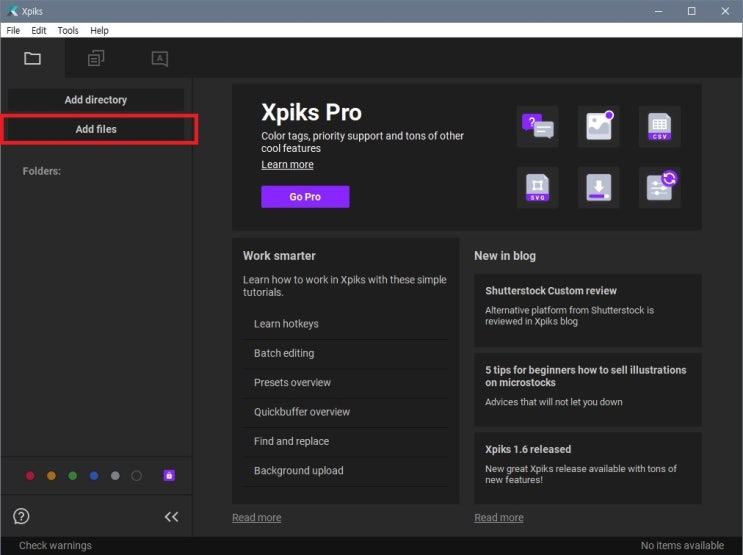Minimize the Xpiks window
This screenshot has width=743, height=555.
click(x=658, y=11)
